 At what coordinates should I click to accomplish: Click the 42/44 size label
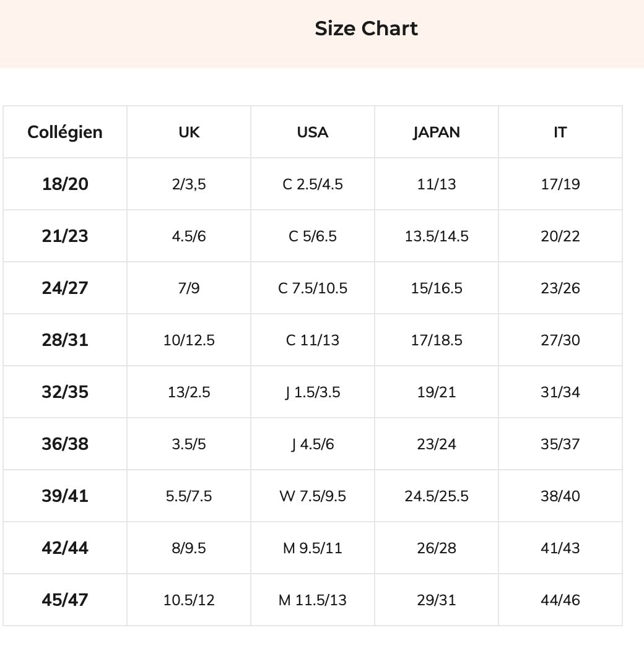[x=65, y=548]
